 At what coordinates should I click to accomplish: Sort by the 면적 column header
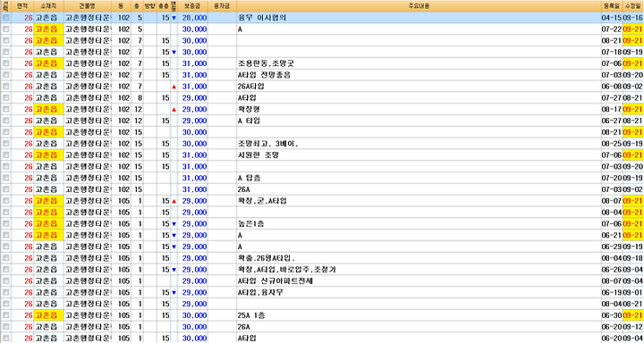(22, 6)
